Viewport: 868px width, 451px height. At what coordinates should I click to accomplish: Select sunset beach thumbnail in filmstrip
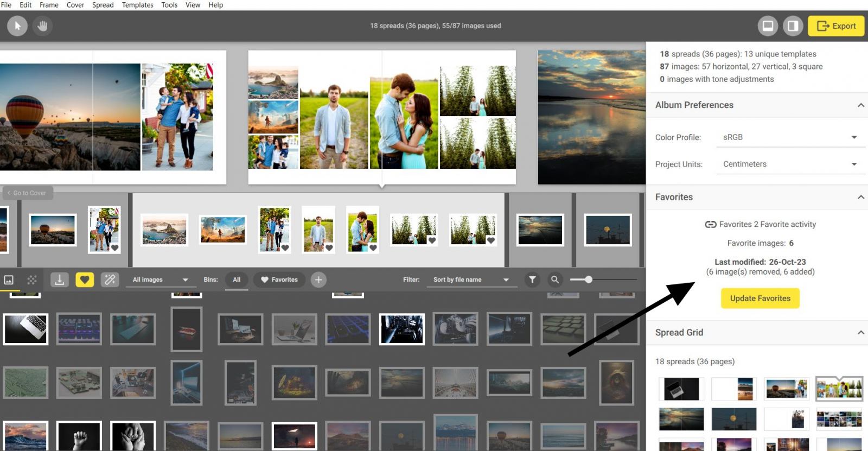coord(540,230)
